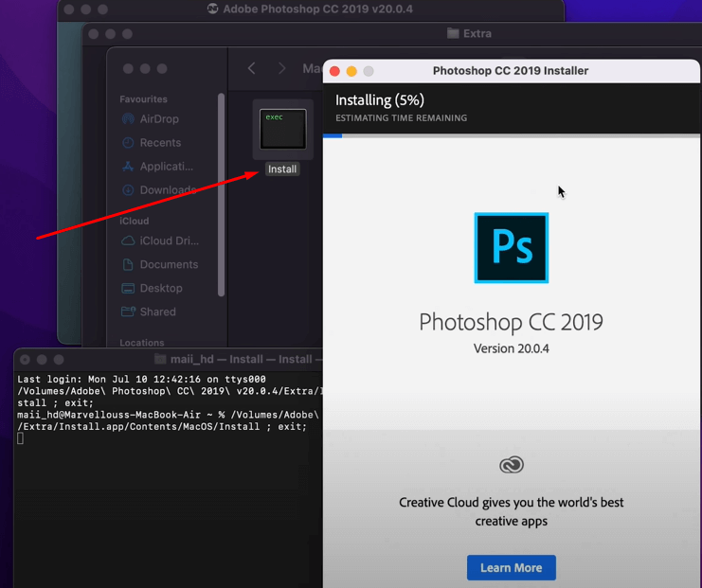Click the Last login line in Terminal
The height and width of the screenshot is (588, 702).
[141, 379]
